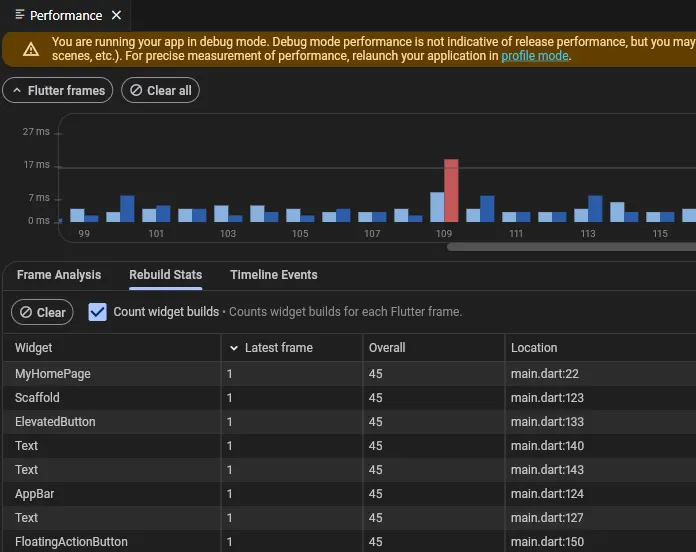Click the debug mode warning triangle icon

click(x=31, y=49)
